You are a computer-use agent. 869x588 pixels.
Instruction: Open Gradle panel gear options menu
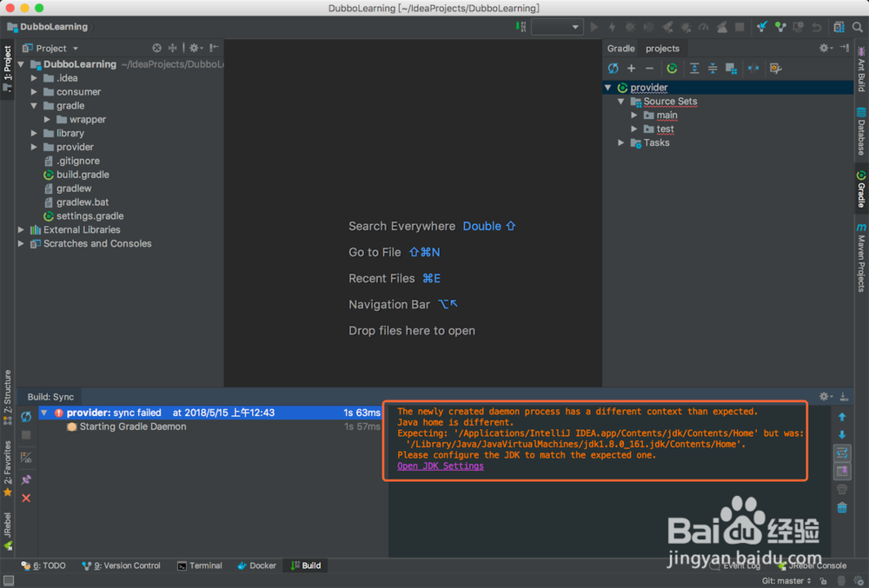point(826,48)
